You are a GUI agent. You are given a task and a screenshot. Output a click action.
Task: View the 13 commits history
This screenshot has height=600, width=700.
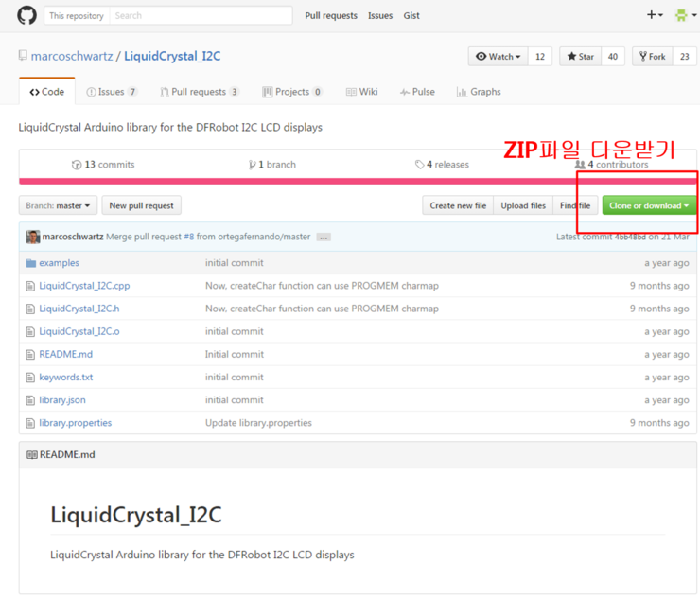pyautogui.click(x=103, y=165)
